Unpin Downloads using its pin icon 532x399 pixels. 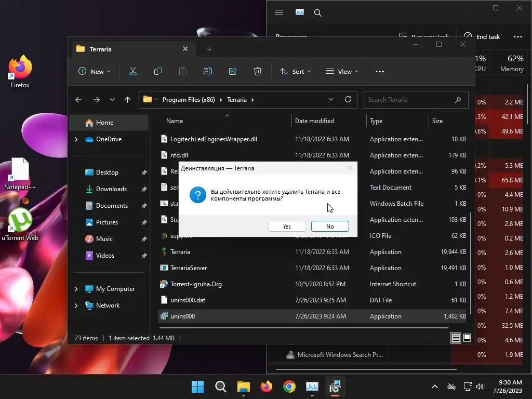(144, 189)
